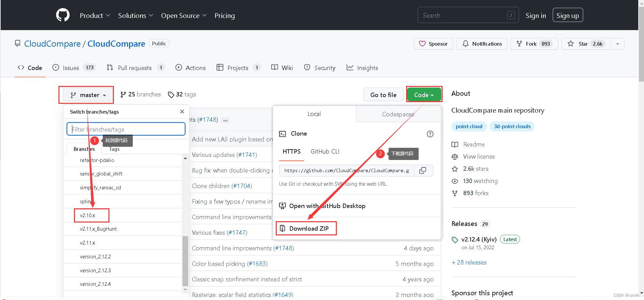Click the Go to file button
This screenshot has height=300, width=644.
coord(383,95)
